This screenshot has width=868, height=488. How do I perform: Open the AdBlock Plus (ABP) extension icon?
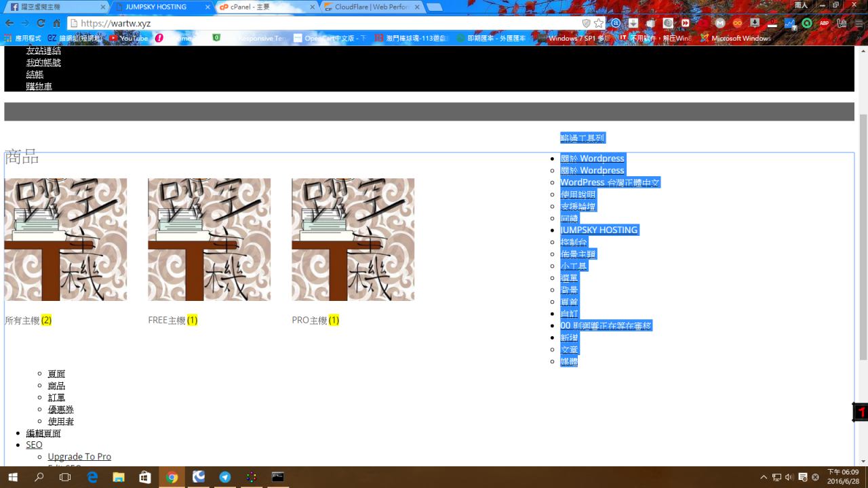click(x=825, y=23)
